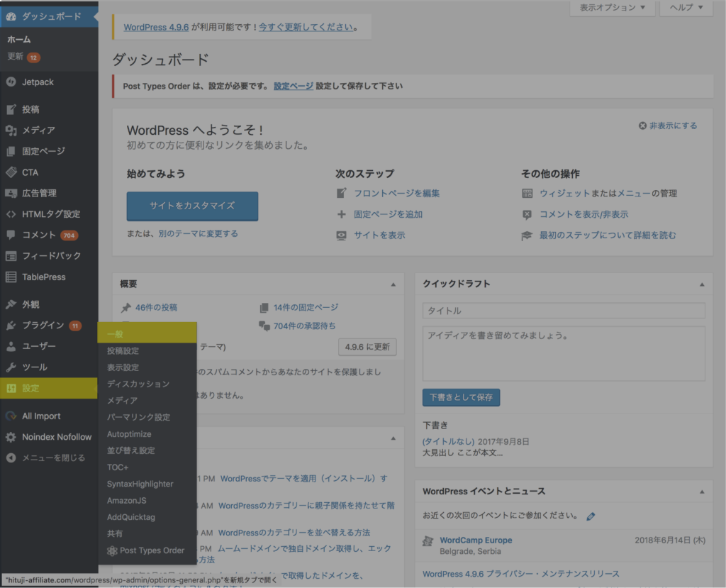Click the ユーザー person icon

point(11,346)
